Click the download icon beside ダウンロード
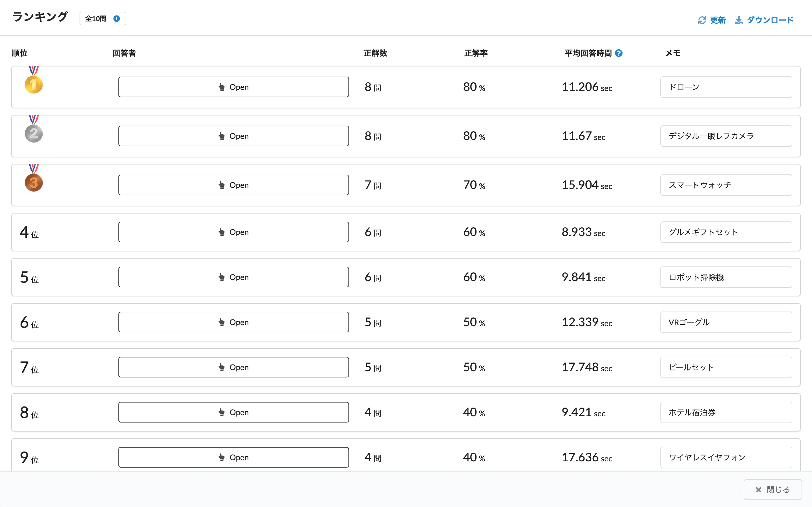Screen dimensions: 812x507 (x=738, y=21)
